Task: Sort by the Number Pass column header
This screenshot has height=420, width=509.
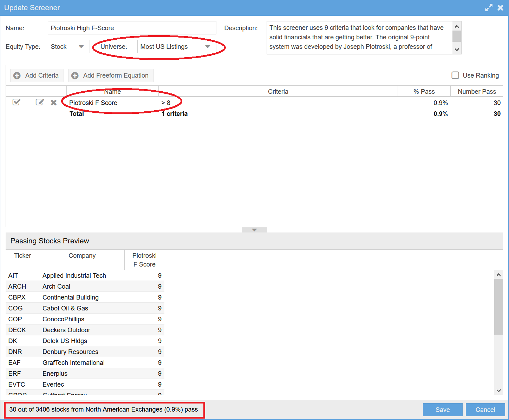Action: 477,91
